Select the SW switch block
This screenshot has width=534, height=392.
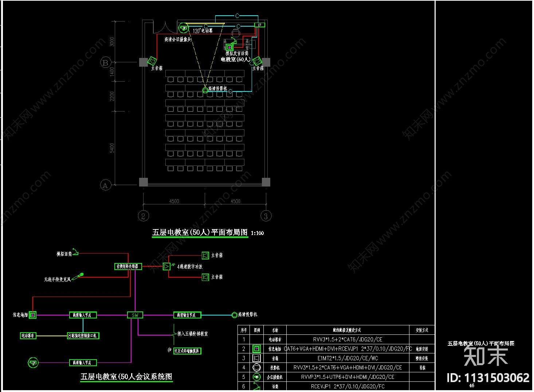point(135,315)
